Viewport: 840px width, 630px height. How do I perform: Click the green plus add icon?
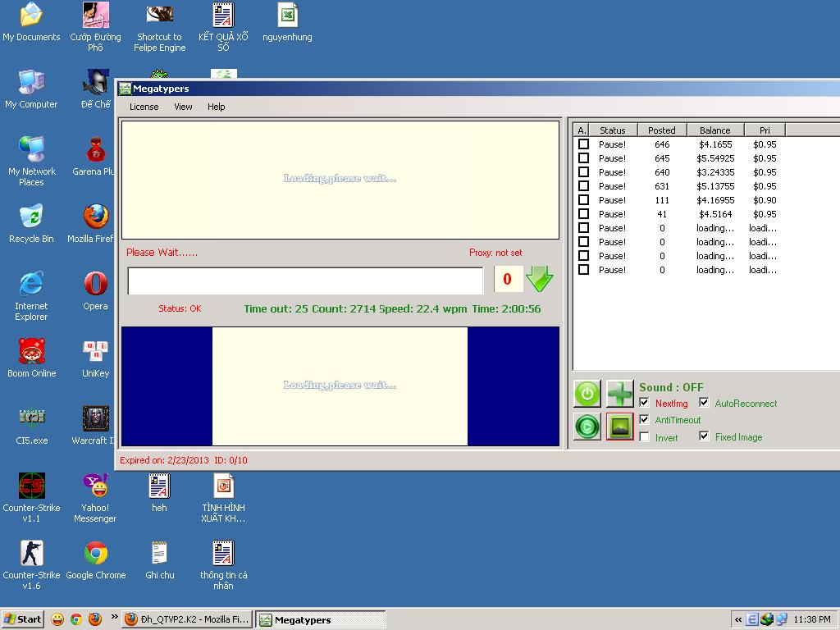pyautogui.click(x=619, y=394)
